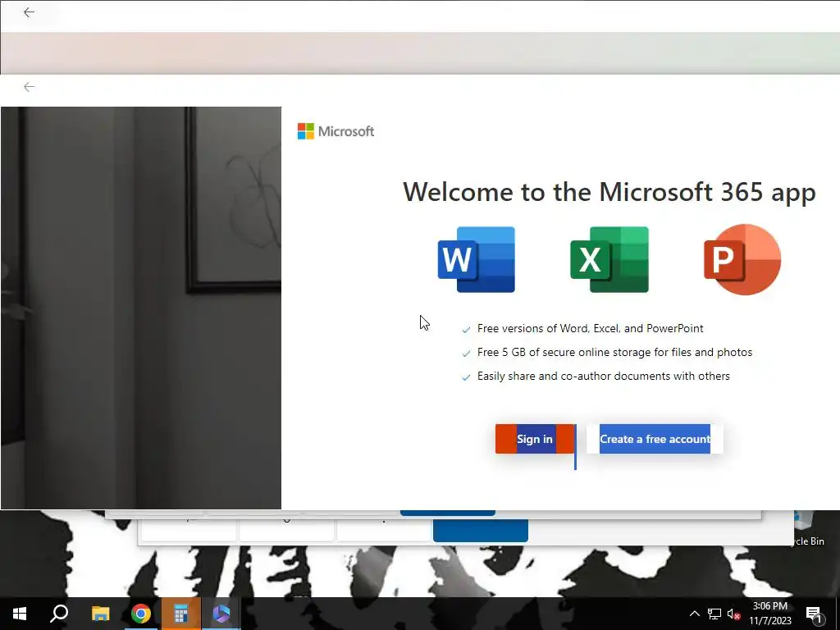The width and height of the screenshot is (840, 630).
Task: Click 'Free versions of Word, Excel, and PowerPoint' text
Action: pyautogui.click(x=590, y=328)
